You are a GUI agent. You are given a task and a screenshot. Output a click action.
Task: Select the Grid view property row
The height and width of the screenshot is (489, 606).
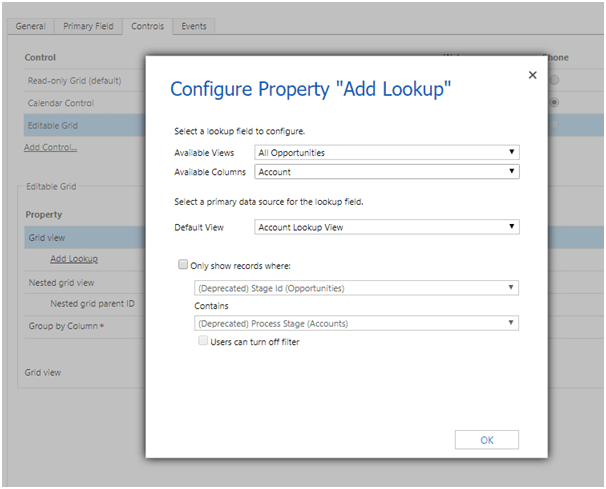coord(85,237)
